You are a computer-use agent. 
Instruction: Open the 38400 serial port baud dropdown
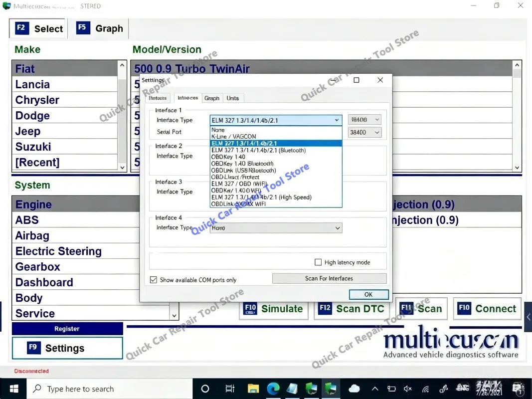(x=364, y=132)
